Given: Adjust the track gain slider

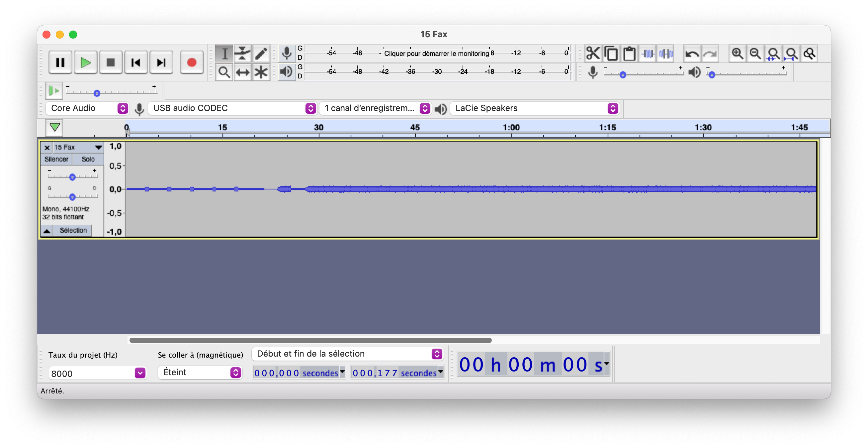Looking at the screenshot, I should click(x=72, y=176).
